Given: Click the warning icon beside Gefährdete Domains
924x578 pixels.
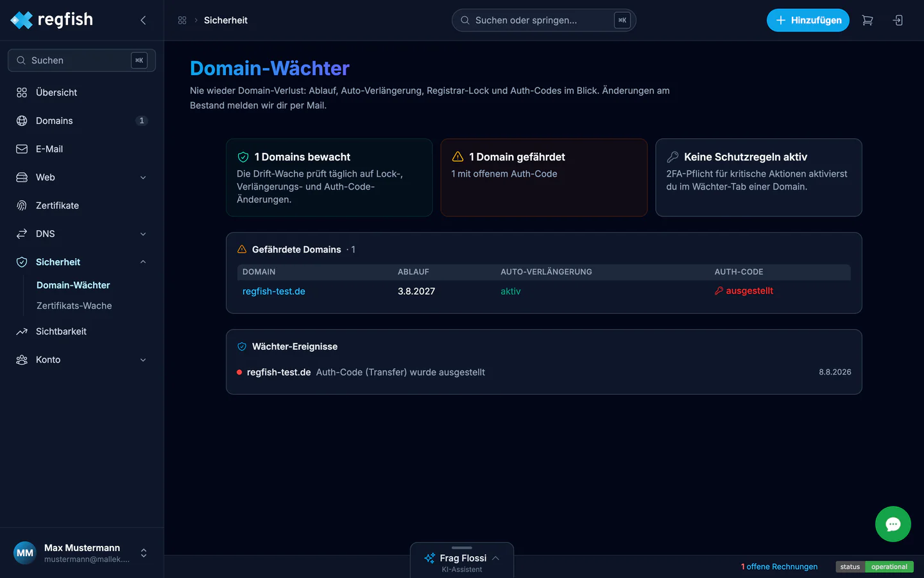Looking at the screenshot, I should 242,249.
